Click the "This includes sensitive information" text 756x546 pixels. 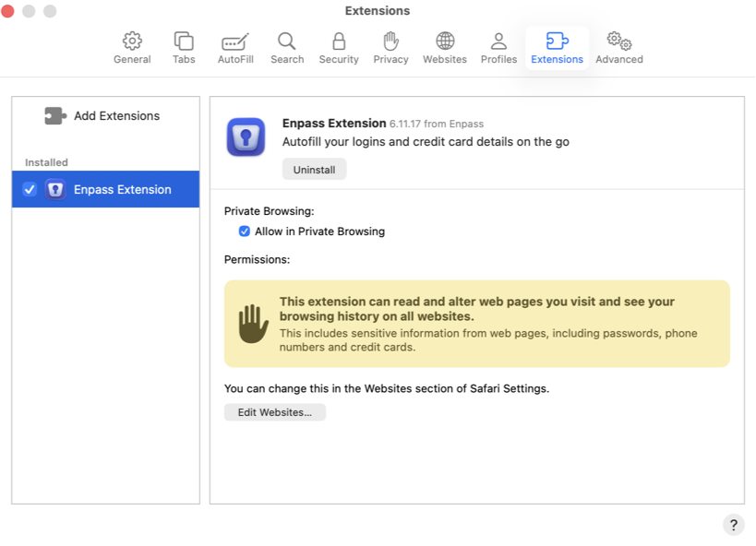pos(488,340)
